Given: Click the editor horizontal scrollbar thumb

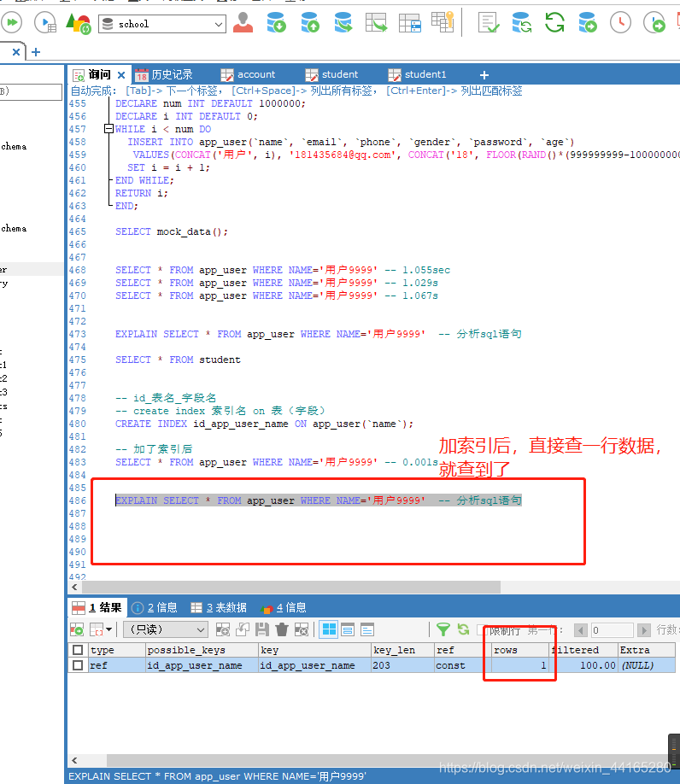Looking at the screenshot, I should [x=291, y=587].
